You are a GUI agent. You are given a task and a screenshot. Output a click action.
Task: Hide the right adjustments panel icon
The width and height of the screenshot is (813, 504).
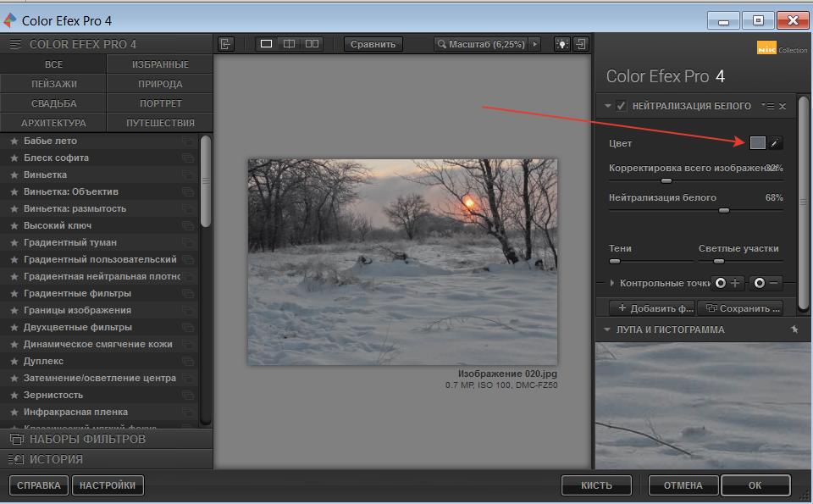click(581, 45)
